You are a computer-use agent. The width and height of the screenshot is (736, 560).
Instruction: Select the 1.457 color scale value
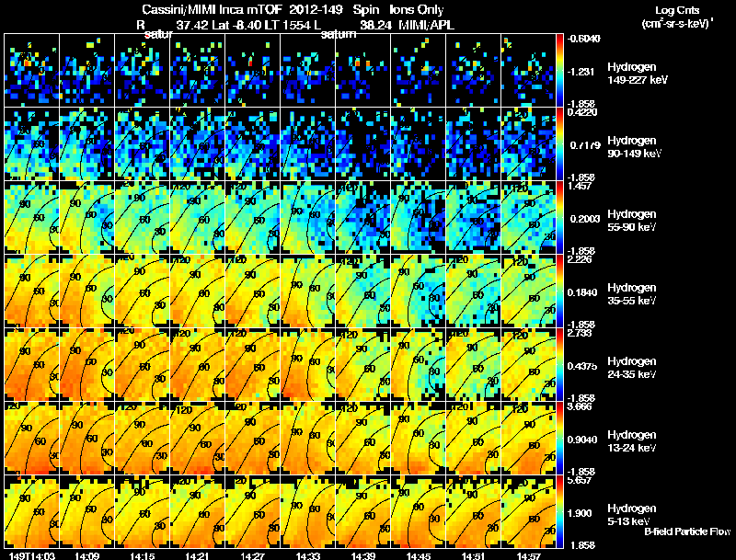tap(580, 186)
